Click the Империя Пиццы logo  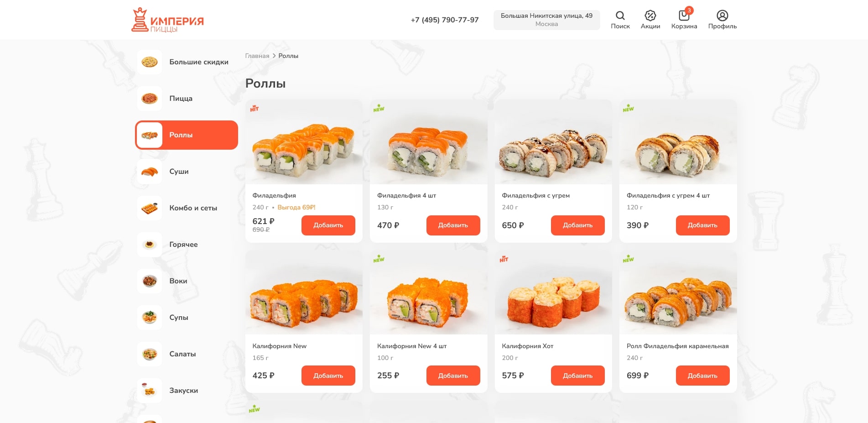coord(167,20)
